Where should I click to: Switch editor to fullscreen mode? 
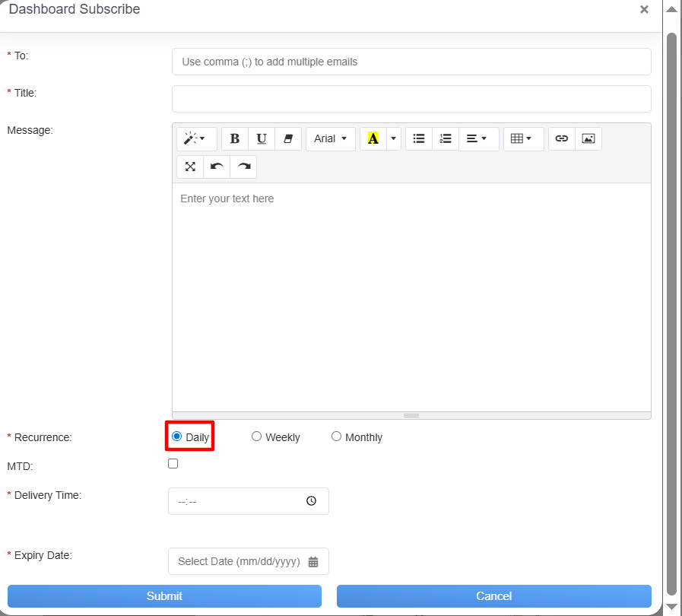(190, 167)
